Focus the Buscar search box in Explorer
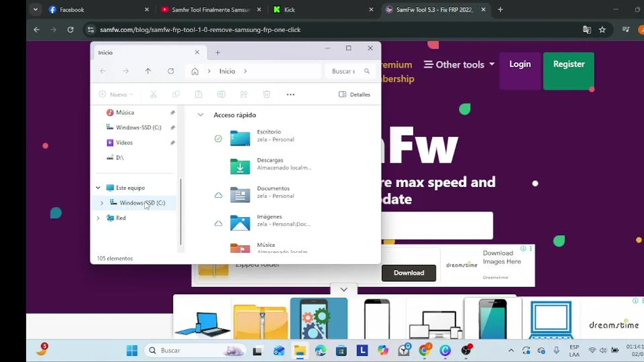644x362 pixels. (350, 71)
